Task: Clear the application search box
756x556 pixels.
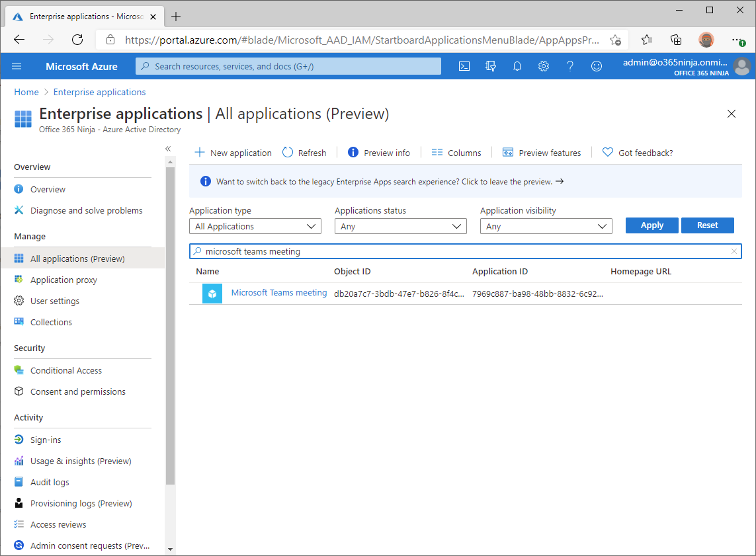Action: point(734,251)
